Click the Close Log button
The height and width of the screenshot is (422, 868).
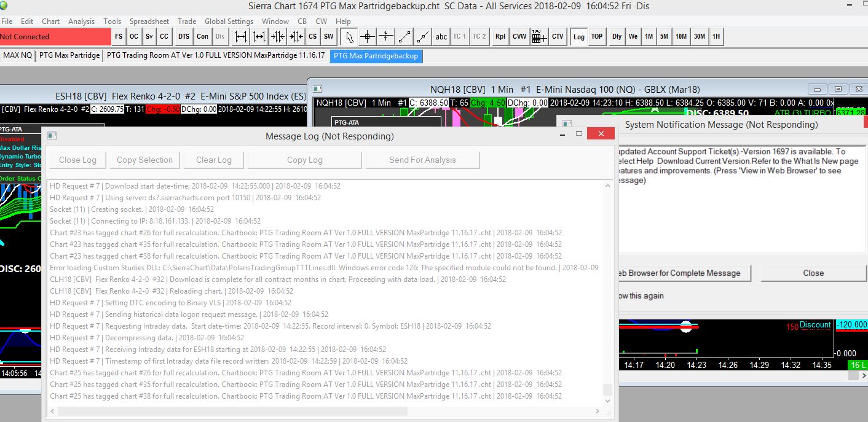78,160
